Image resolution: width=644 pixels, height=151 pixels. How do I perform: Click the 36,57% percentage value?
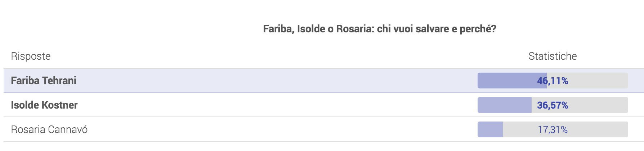click(x=553, y=105)
